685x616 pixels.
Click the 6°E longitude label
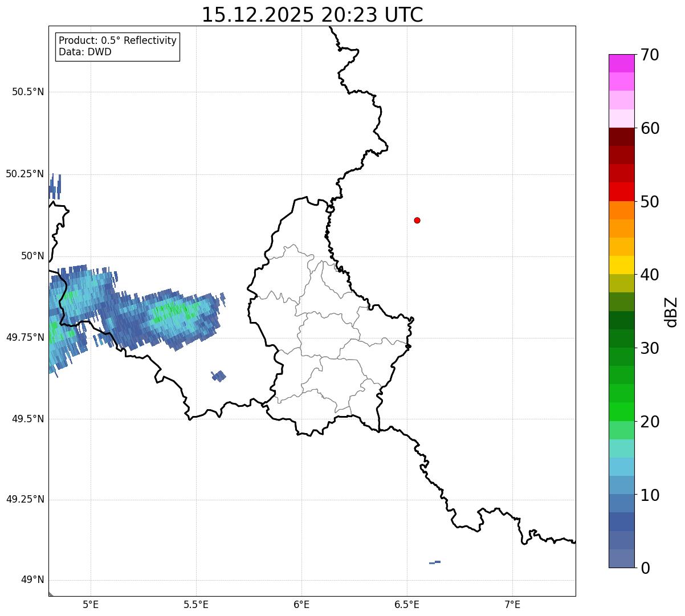click(301, 604)
